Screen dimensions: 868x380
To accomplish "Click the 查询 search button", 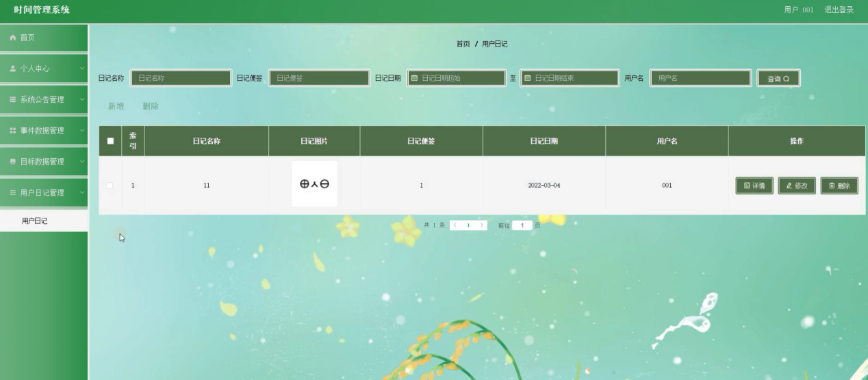I will [x=778, y=79].
